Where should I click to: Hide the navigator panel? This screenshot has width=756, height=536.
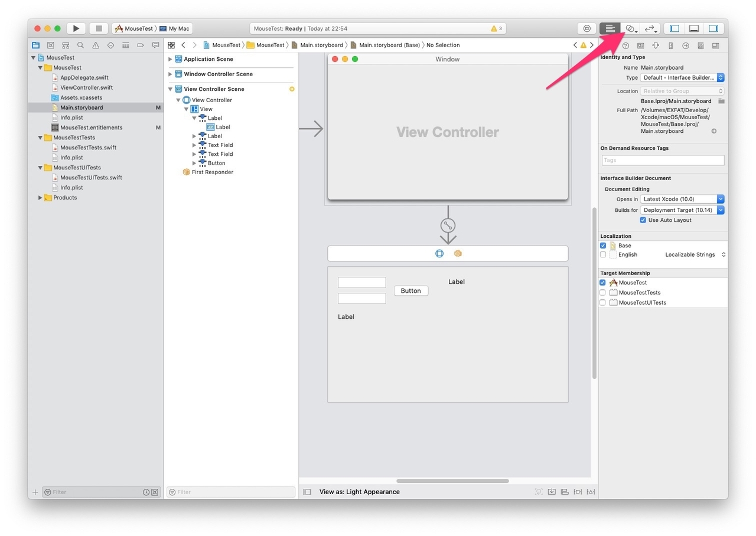click(674, 28)
